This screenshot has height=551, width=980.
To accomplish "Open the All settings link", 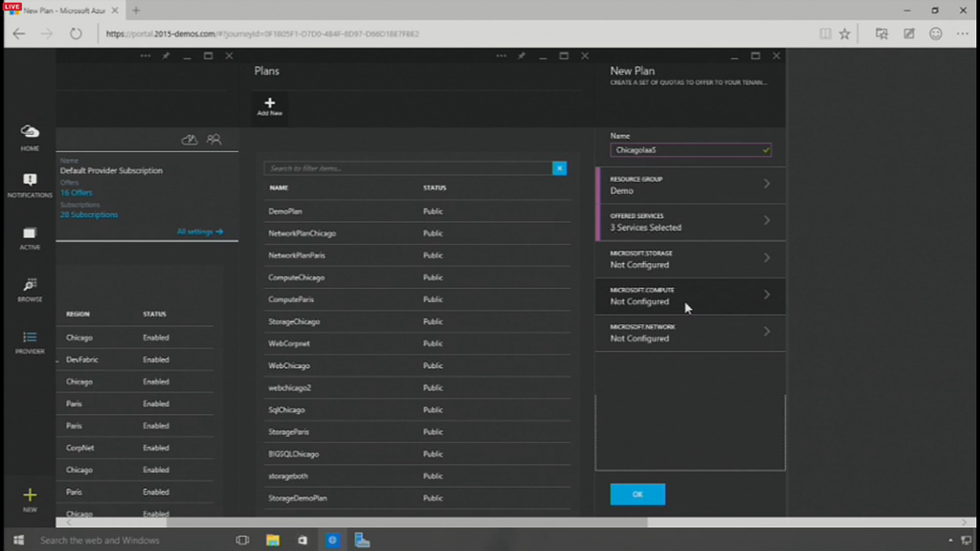I will click(199, 231).
